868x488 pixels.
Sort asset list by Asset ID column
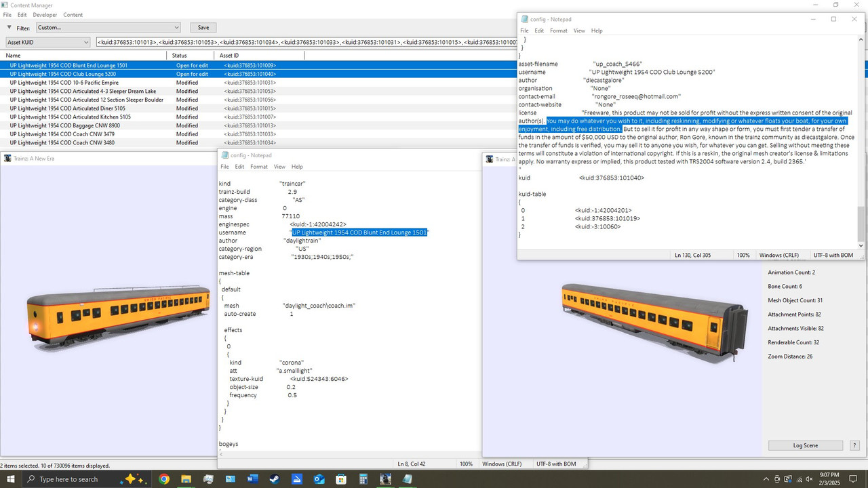(x=259, y=56)
